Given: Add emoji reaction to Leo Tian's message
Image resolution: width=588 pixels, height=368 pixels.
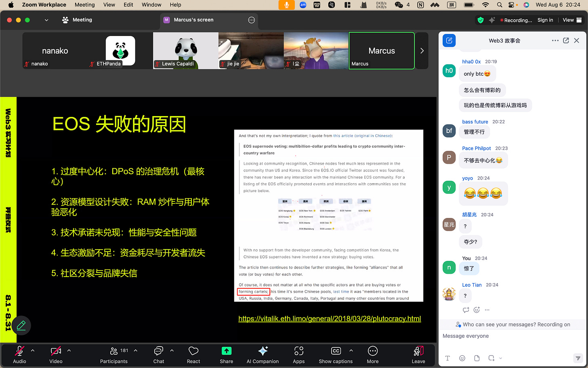Looking at the screenshot, I should pos(477,310).
